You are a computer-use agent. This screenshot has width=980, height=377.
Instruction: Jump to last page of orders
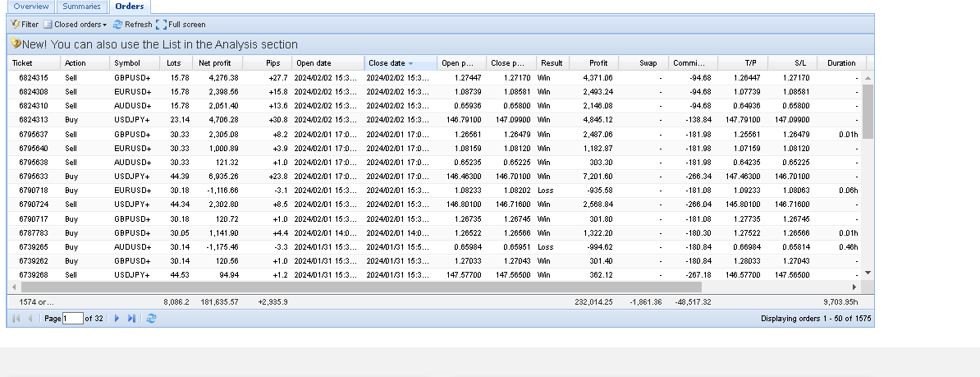(x=132, y=318)
